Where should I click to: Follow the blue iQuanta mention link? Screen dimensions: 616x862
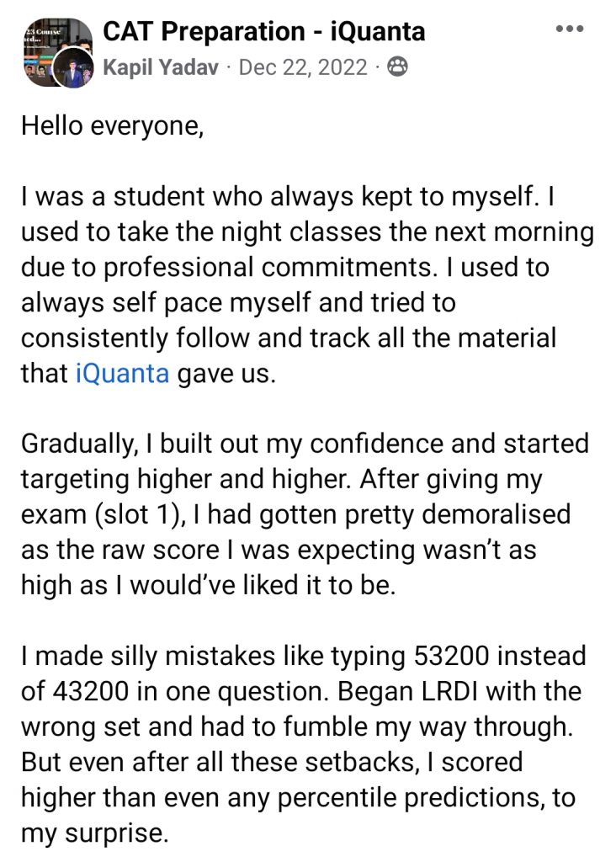tap(122, 373)
